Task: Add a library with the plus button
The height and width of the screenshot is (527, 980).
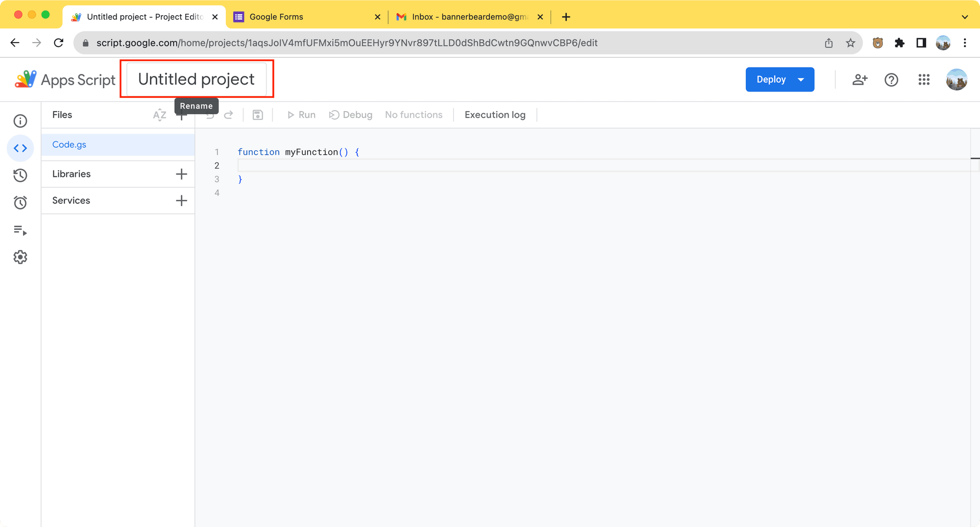Action: [x=181, y=174]
